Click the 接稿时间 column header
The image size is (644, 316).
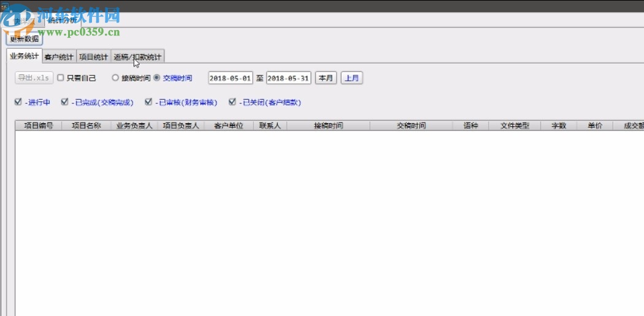328,126
